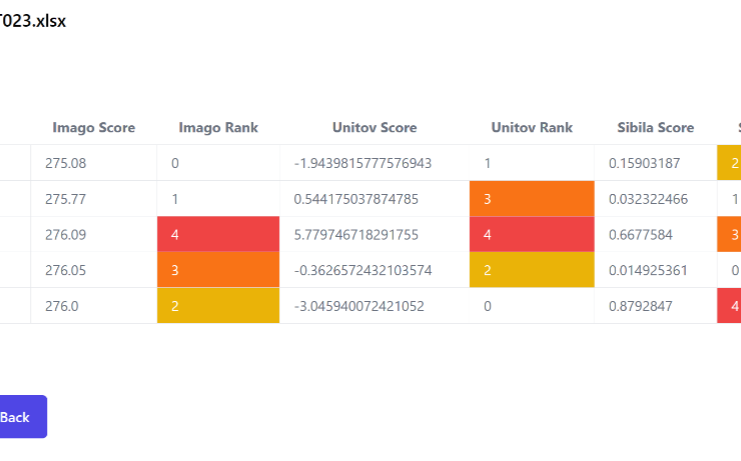Click the file title ending in 023.xlsx
The width and height of the screenshot is (741, 461).
(x=33, y=21)
